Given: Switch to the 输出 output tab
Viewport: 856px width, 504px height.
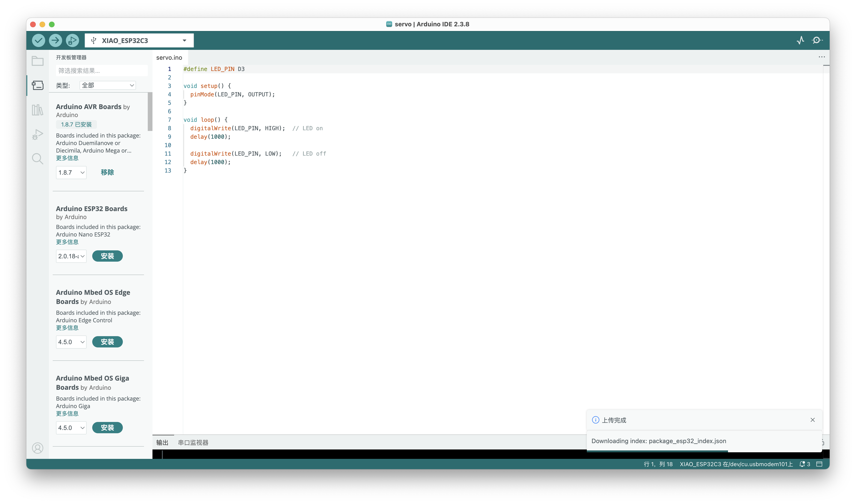Looking at the screenshot, I should point(162,443).
